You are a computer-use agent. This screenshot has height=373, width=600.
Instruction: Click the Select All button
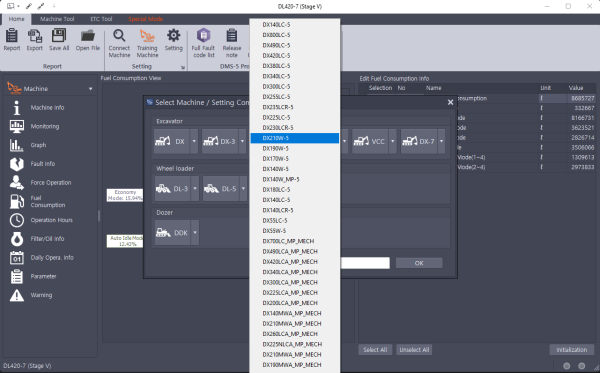[x=375, y=350]
